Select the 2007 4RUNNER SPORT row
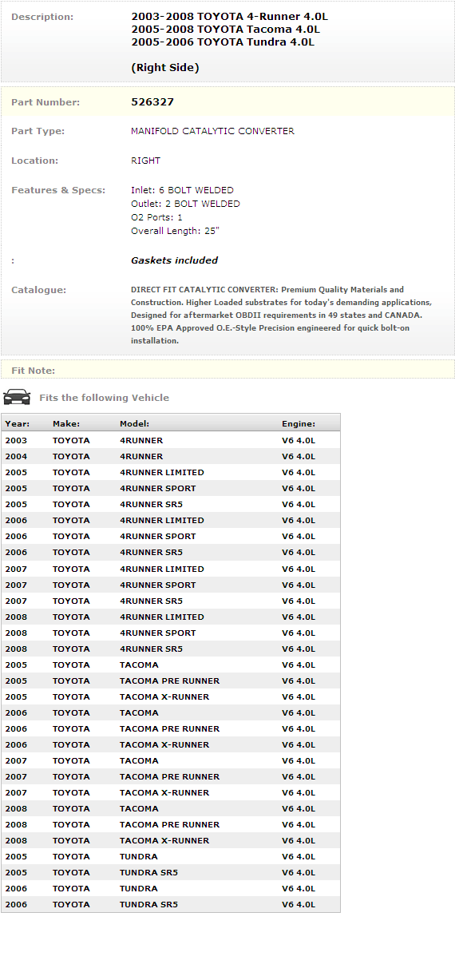The image size is (455, 980). point(171,585)
